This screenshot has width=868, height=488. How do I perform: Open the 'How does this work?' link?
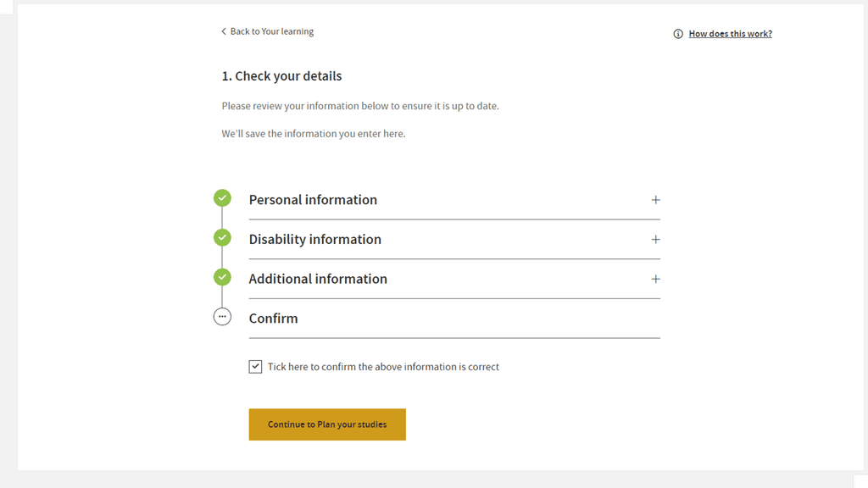click(x=730, y=34)
